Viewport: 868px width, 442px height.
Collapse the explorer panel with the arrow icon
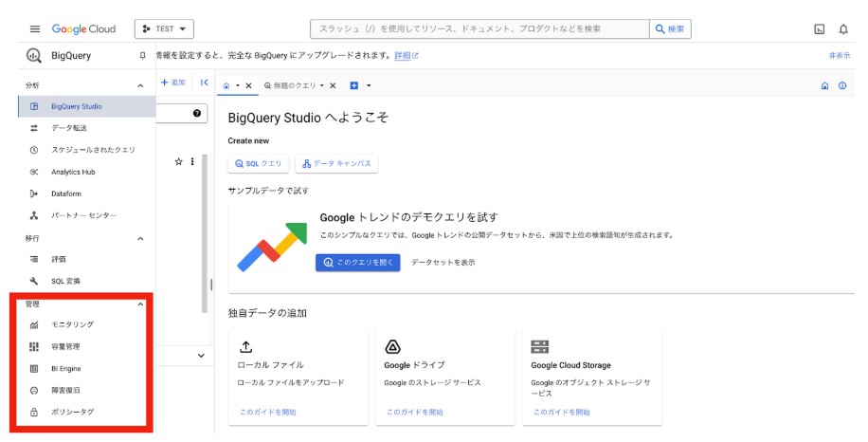click(204, 83)
